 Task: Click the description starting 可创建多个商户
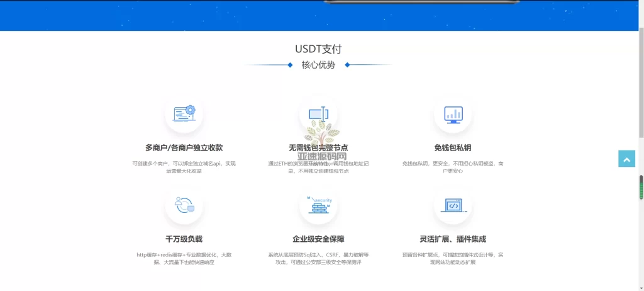(184, 167)
